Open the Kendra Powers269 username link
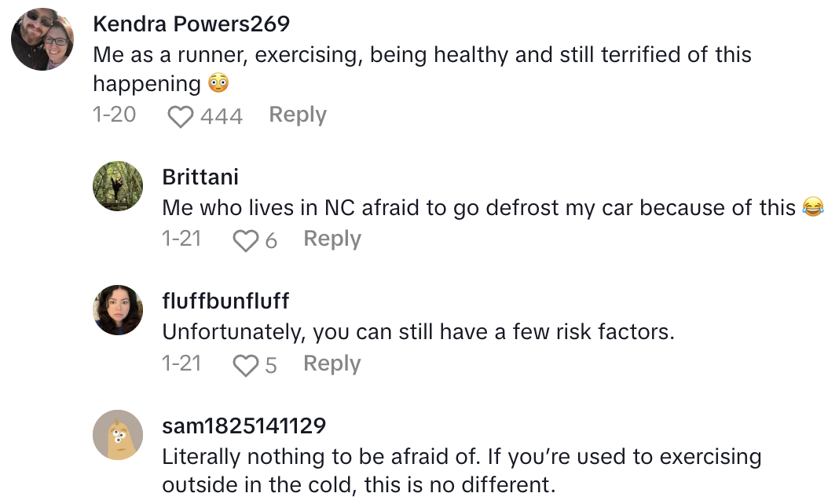The width and height of the screenshot is (839, 504). [x=191, y=24]
